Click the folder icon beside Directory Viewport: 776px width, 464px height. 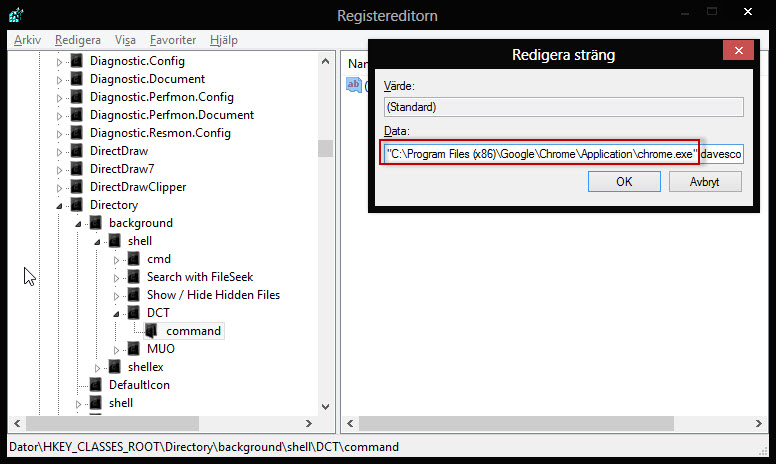pyautogui.click(x=77, y=205)
